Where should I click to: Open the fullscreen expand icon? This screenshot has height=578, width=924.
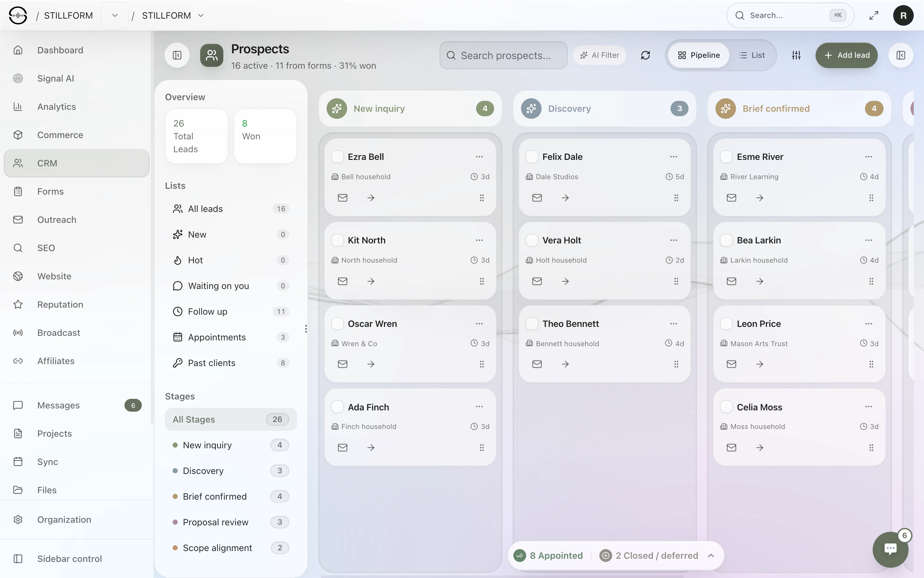point(874,15)
